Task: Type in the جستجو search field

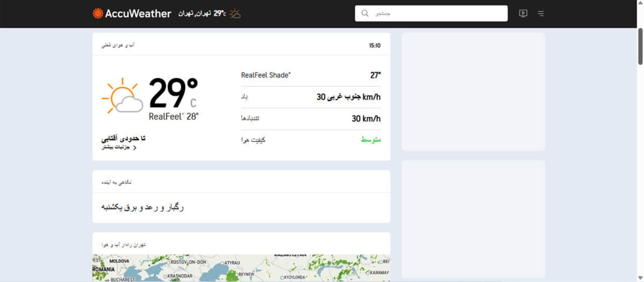Action: (436, 13)
